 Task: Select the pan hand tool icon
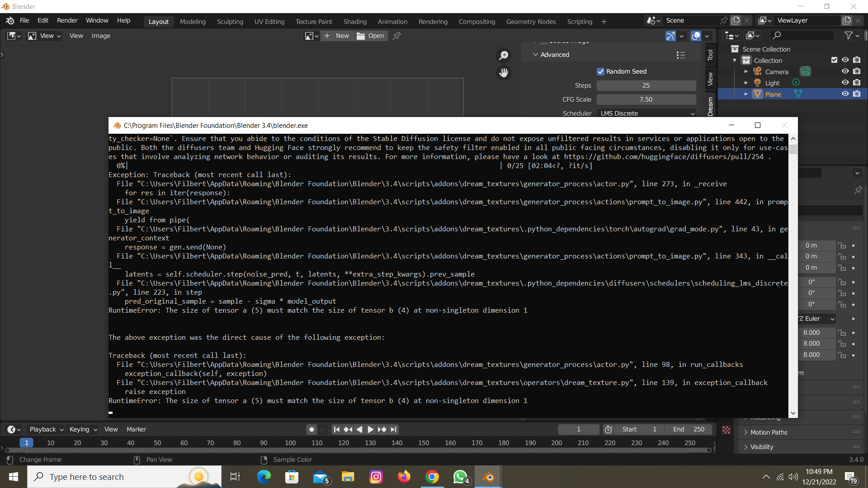click(x=504, y=72)
